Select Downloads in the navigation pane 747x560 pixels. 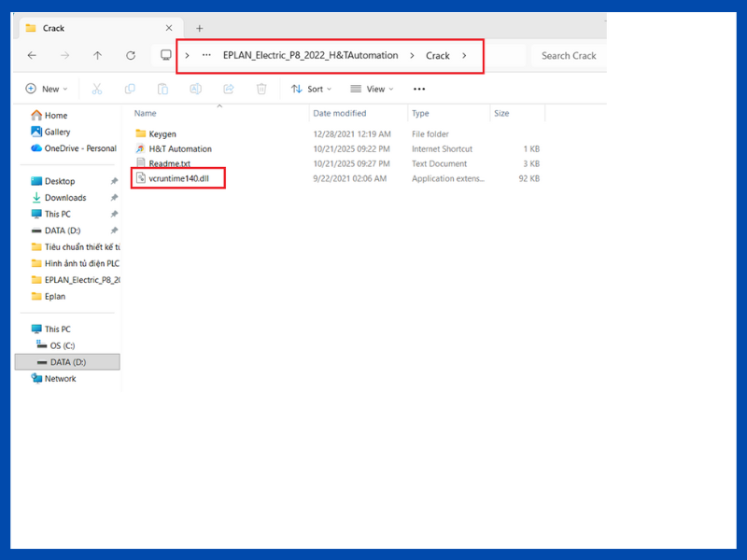coord(65,198)
